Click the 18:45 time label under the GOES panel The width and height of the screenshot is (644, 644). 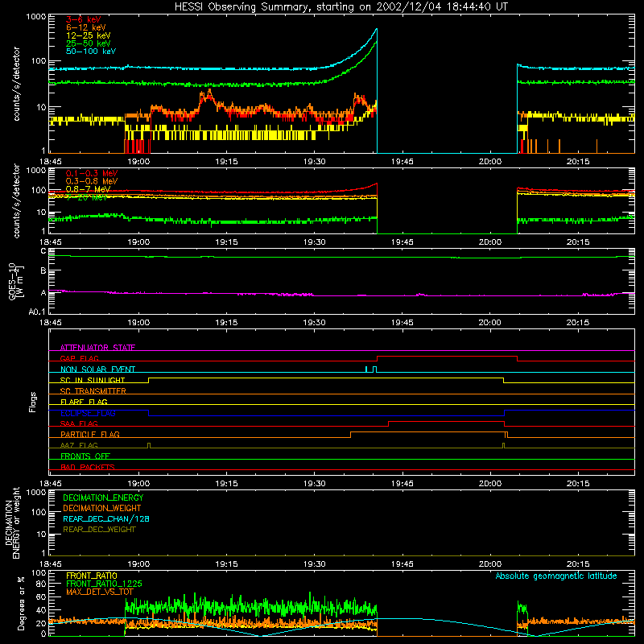[x=51, y=323]
